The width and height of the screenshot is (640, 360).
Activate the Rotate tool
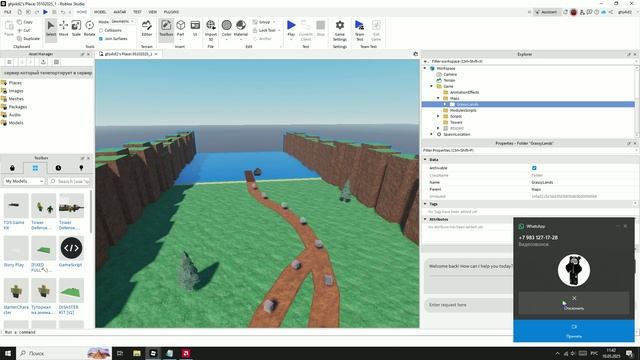tap(89, 29)
